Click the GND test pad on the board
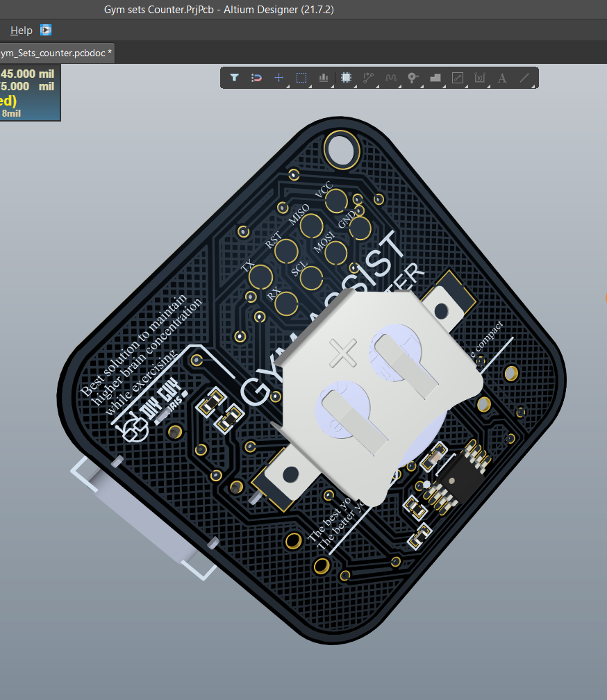Viewport: 607px width, 700px height. click(x=360, y=228)
